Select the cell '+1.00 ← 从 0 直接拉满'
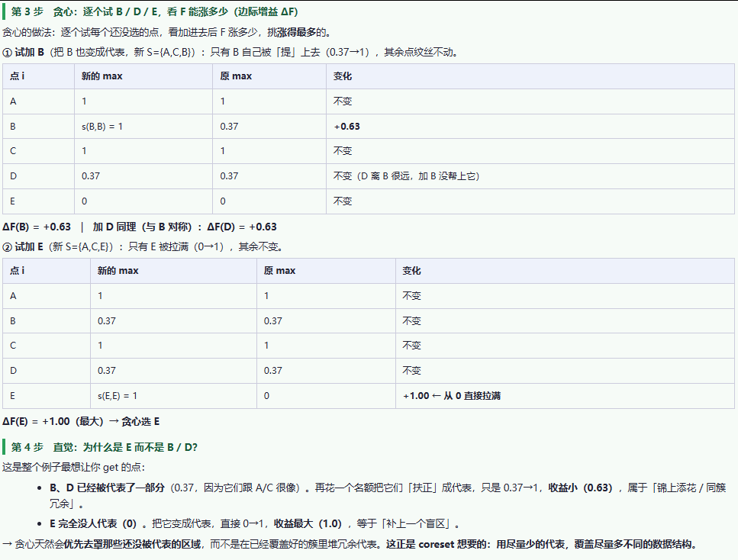The width and height of the screenshot is (738, 560). (x=451, y=396)
